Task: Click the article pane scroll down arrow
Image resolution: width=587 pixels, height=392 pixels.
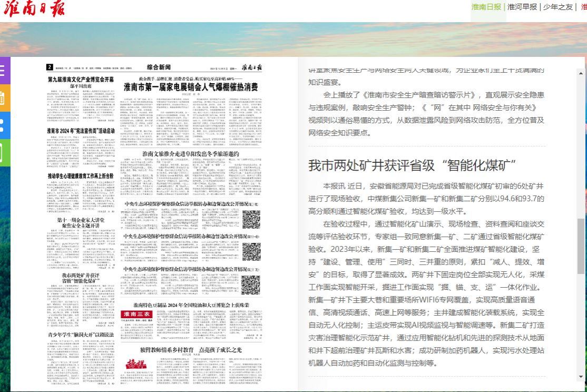Action: coord(581,377)
